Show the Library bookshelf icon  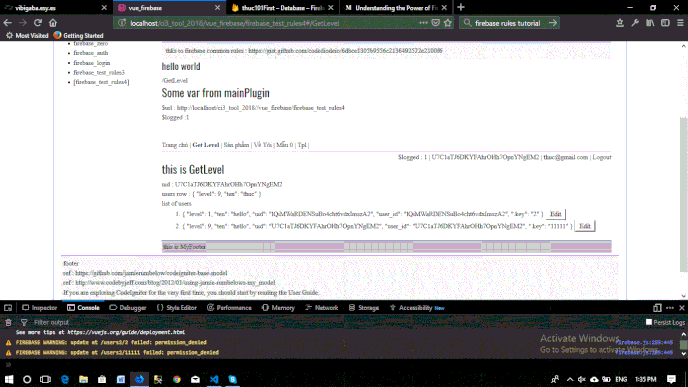click(x=650, y=23)
